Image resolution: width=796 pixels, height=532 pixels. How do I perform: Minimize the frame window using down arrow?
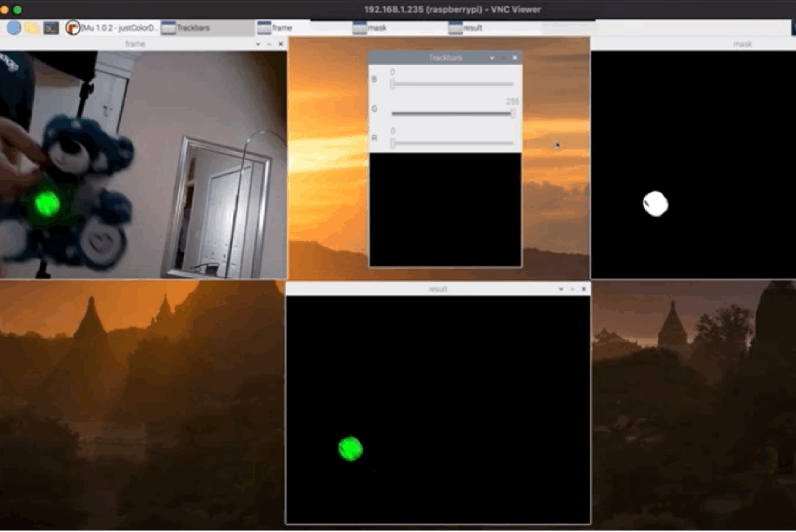pyautogui.click(x=258, y=44)
